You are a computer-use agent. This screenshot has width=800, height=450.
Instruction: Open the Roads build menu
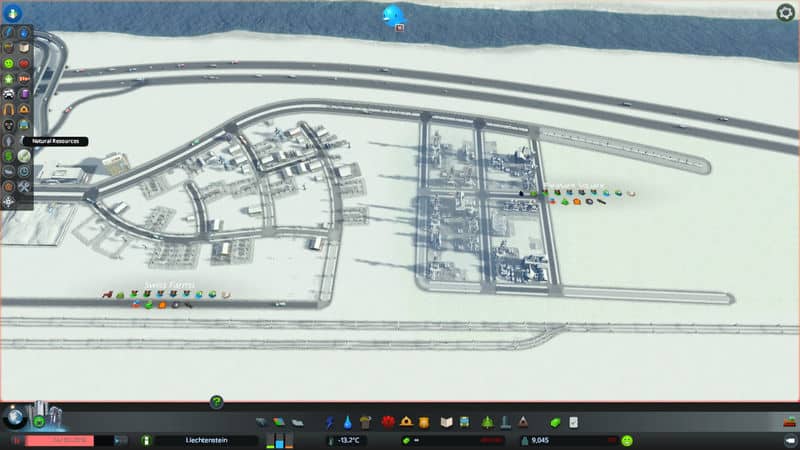261,422
